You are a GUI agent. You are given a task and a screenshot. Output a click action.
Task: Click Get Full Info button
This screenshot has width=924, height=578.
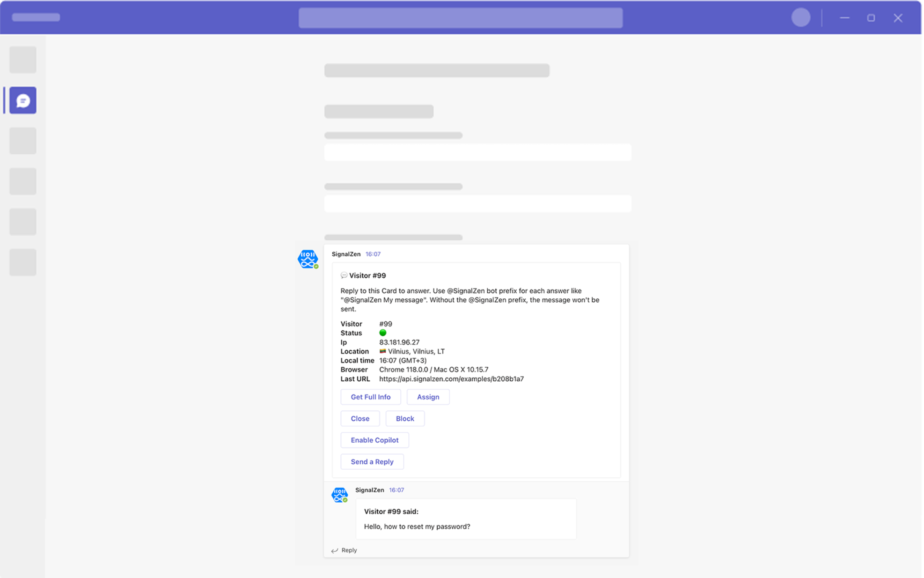click(371, 397)
